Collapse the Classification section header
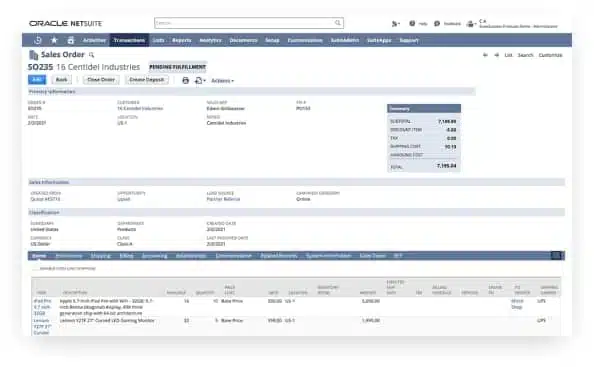The image size is (594, 367). coord(296,212)
